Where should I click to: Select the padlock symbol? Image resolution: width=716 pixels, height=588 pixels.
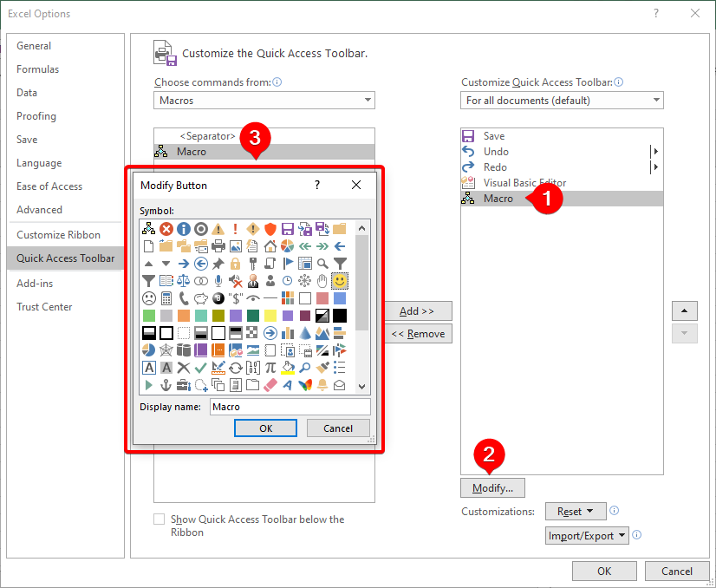[x=236, y=263]
